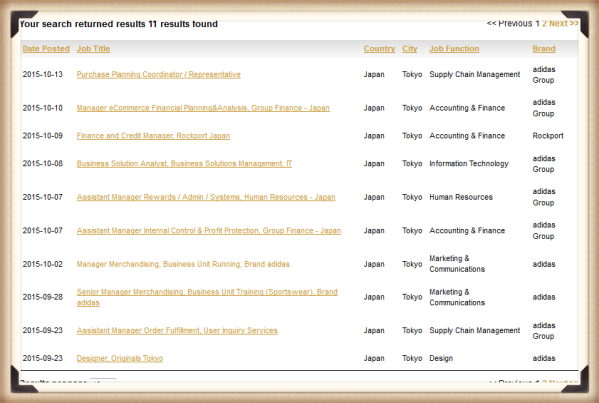Open Manager Merchandising, Business Unit Running job
Screen dimensions: 599x403
click(183, 264)
